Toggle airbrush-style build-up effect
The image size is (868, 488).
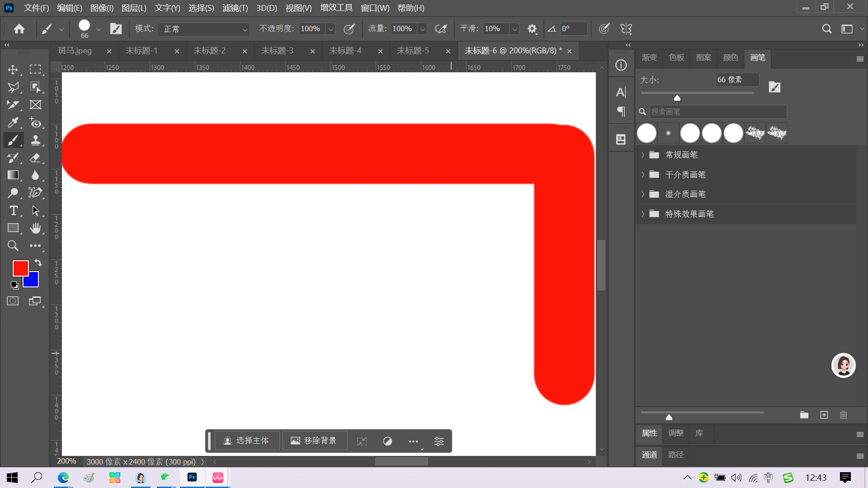click(x=440, y=29)
